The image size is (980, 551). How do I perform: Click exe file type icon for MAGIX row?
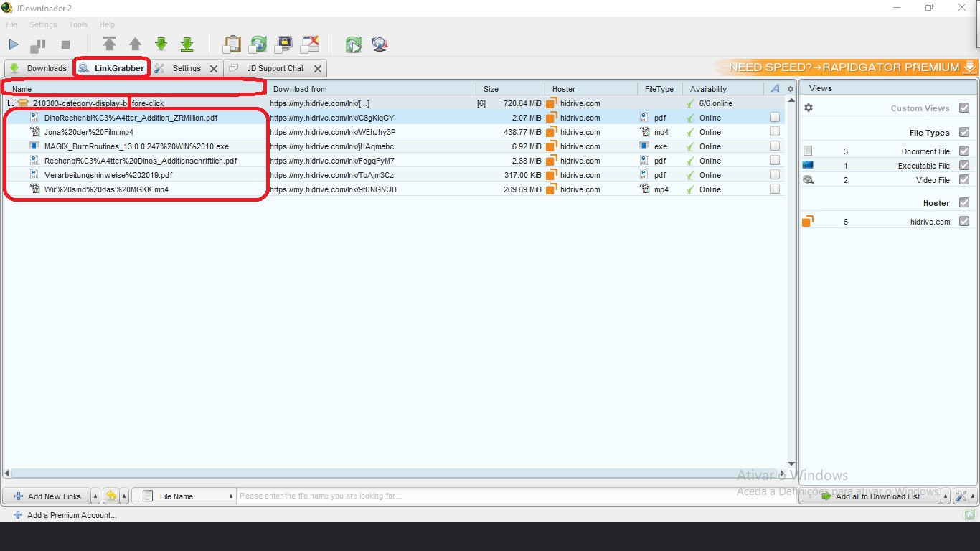pos(644,146)
